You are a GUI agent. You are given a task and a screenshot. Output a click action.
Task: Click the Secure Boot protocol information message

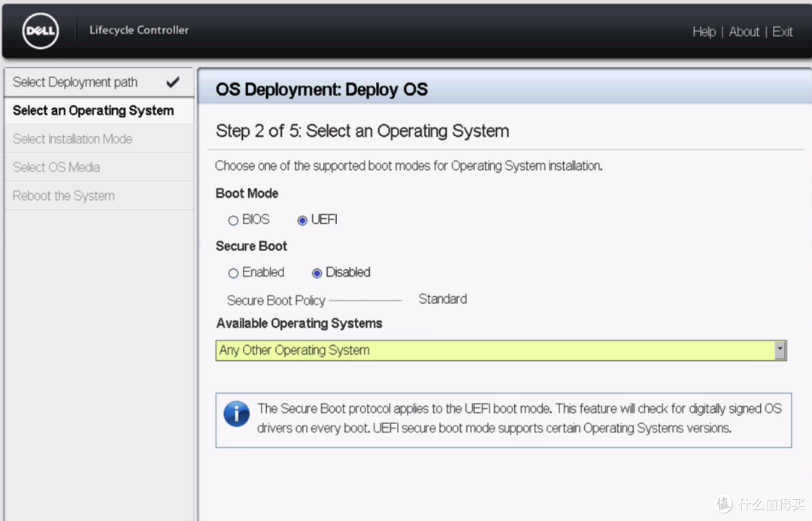click(519, 418)
